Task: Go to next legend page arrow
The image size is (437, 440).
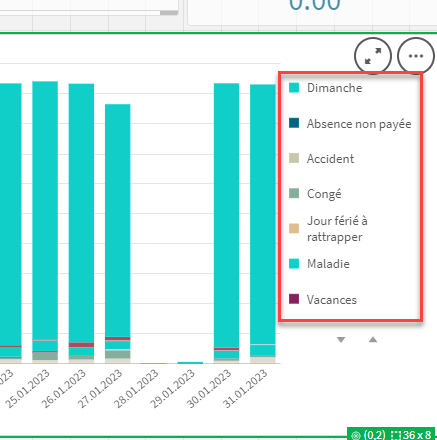Action: point(341,340)
